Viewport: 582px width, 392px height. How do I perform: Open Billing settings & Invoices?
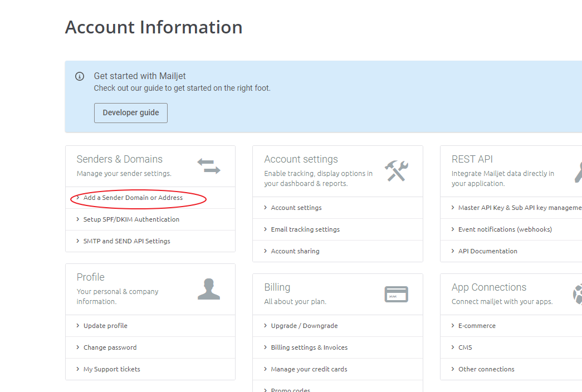(309, 347)
